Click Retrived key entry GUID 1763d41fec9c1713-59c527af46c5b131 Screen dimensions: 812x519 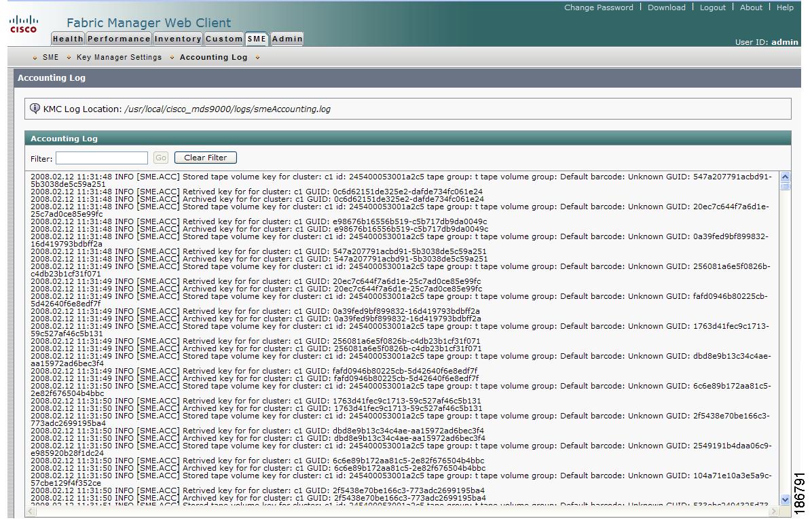pos(256,401)
